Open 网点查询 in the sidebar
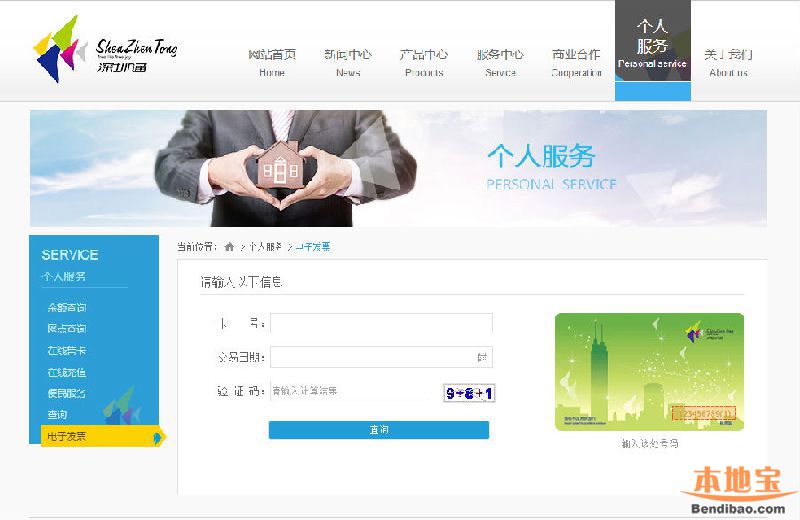This screenshot has height=520, width=800. coord(67,329)
